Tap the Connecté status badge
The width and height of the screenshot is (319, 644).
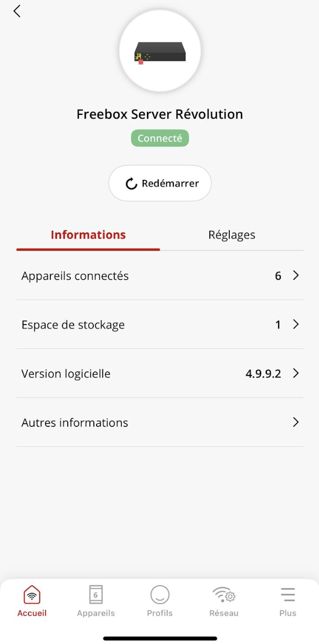[x=160, y=138]
